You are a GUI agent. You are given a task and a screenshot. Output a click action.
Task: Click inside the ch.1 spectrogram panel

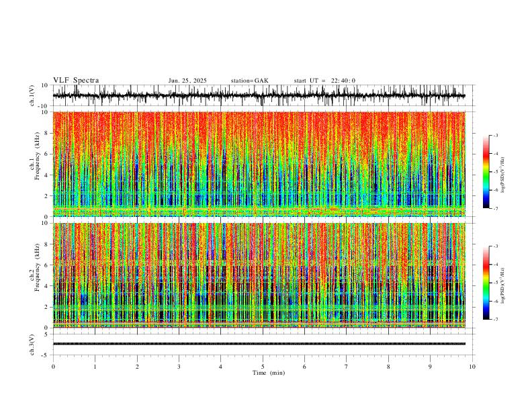pyautogui.click(x=259, y=164)
